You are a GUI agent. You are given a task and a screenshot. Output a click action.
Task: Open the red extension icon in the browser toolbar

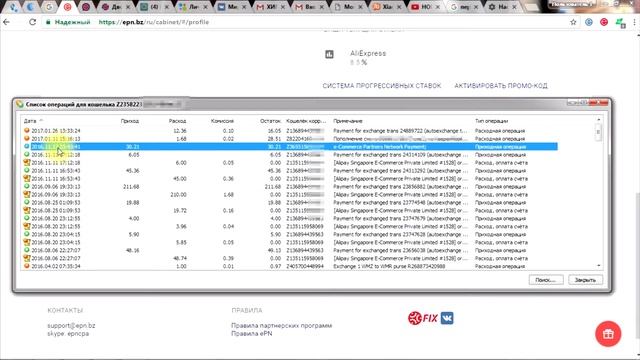pyautogui.click(x=604, y=22)
